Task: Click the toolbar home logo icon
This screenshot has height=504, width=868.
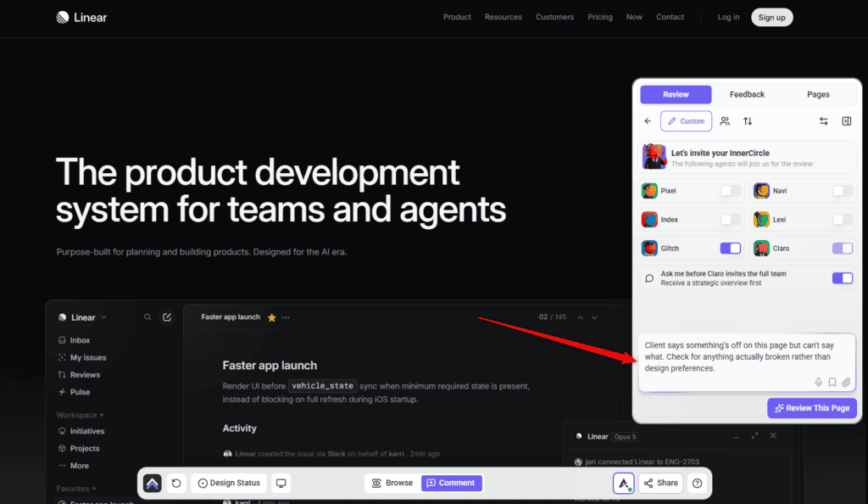Action: pos(153,483)
